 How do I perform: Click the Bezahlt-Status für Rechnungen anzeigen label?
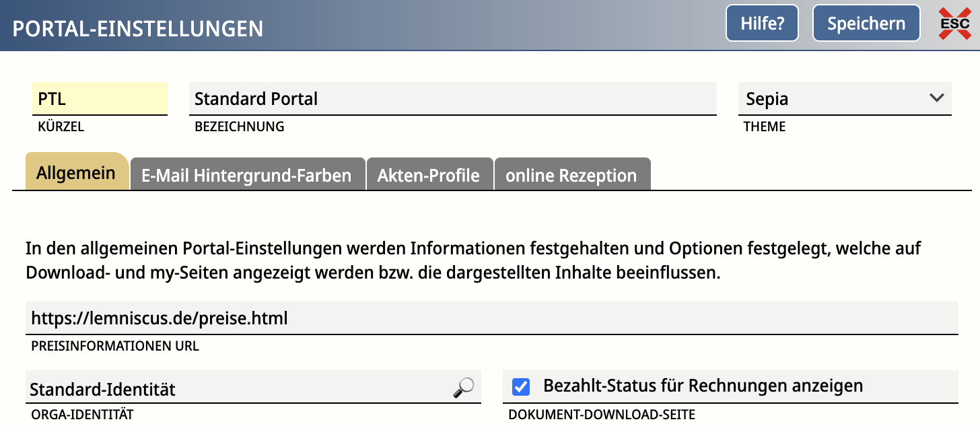703,386
